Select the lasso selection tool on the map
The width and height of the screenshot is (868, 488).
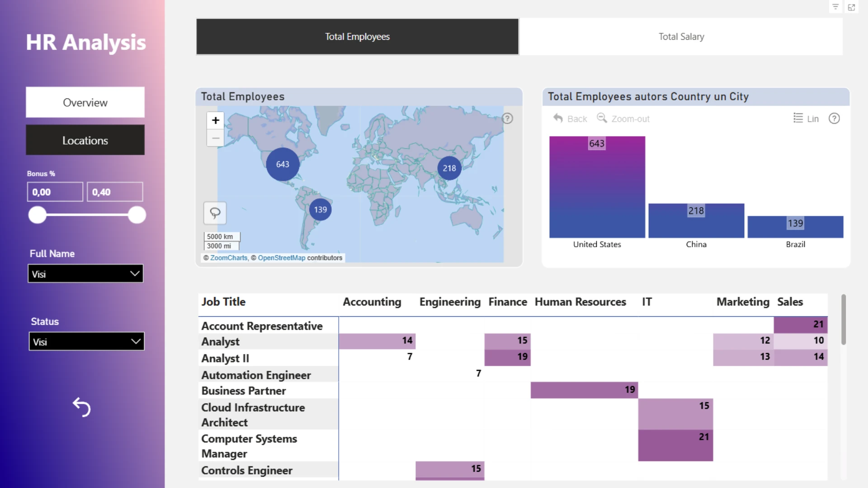coord(215,213)
